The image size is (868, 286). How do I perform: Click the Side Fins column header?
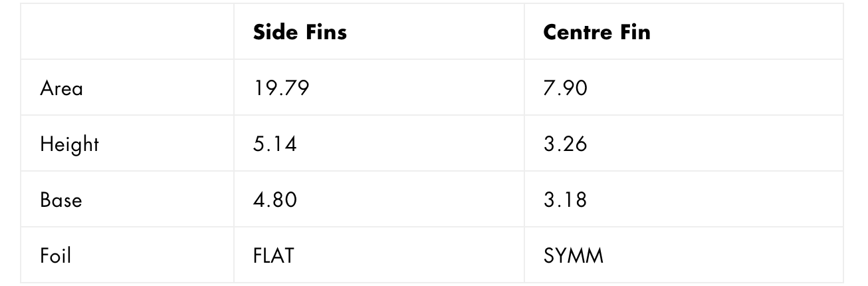300,32
